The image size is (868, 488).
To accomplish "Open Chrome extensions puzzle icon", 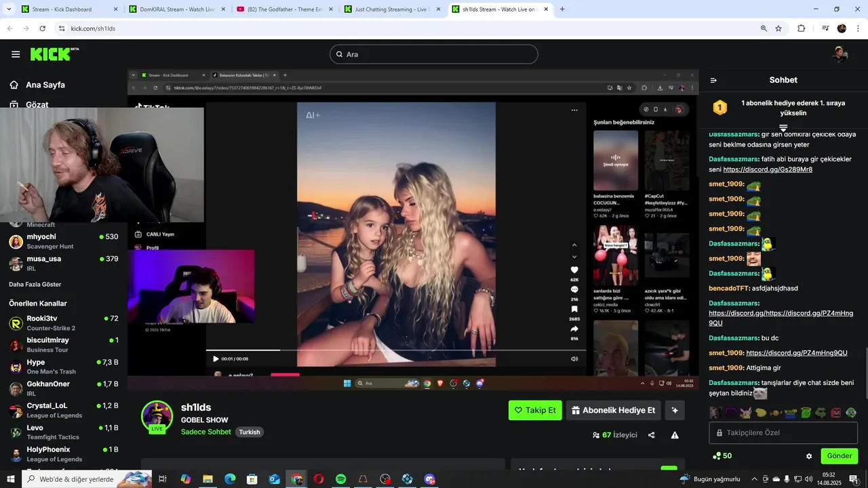I will click(x=802, y=28).
